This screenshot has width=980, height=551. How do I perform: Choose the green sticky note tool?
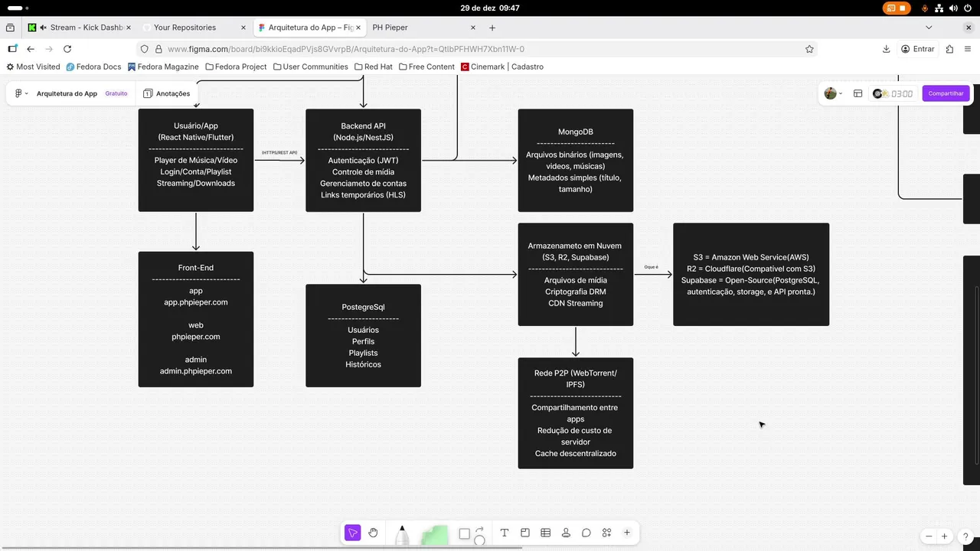point(434,534)
